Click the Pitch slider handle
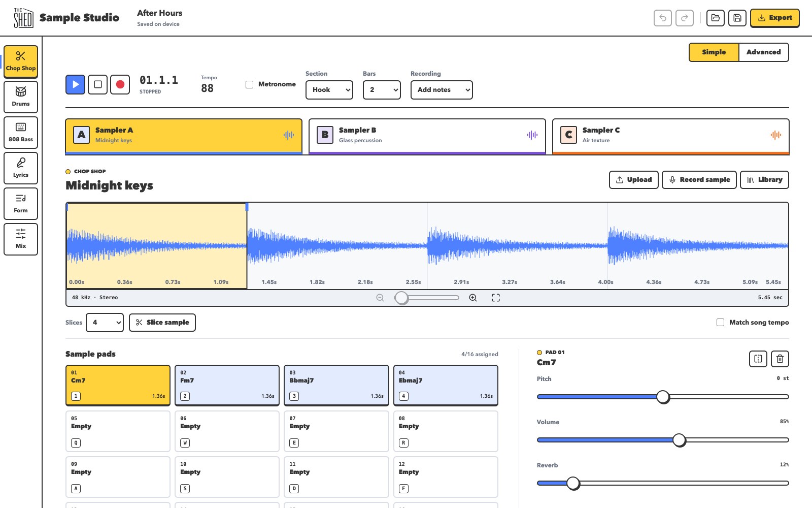The width and height of the screenshot is (812, 508). pyautogui.click(x=663, y=397)
